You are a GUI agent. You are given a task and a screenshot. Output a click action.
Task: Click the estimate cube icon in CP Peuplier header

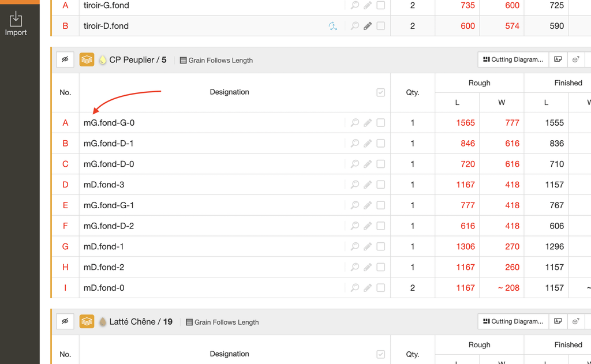575,59
